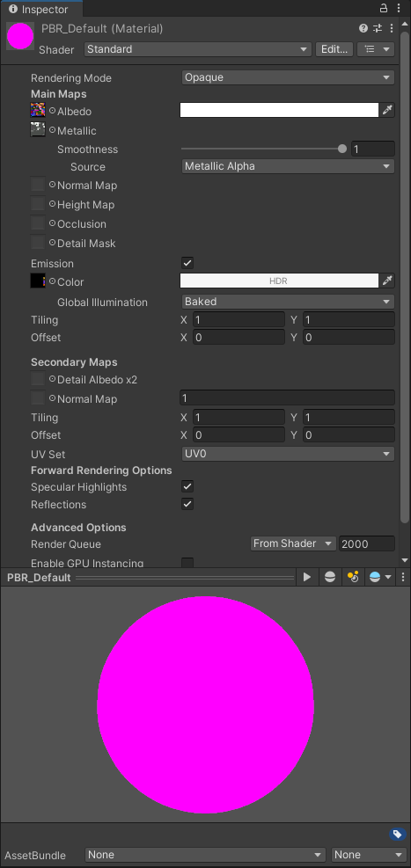Open the Source Metallic Alpha dropdown
This screenshot has width=411, height=868.
coord(288,166)
